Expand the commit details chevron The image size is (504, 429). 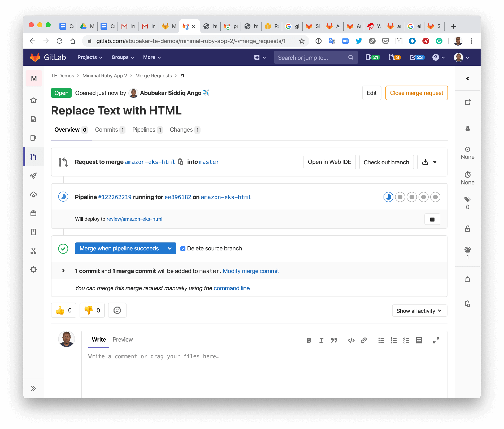coord(63,271)
